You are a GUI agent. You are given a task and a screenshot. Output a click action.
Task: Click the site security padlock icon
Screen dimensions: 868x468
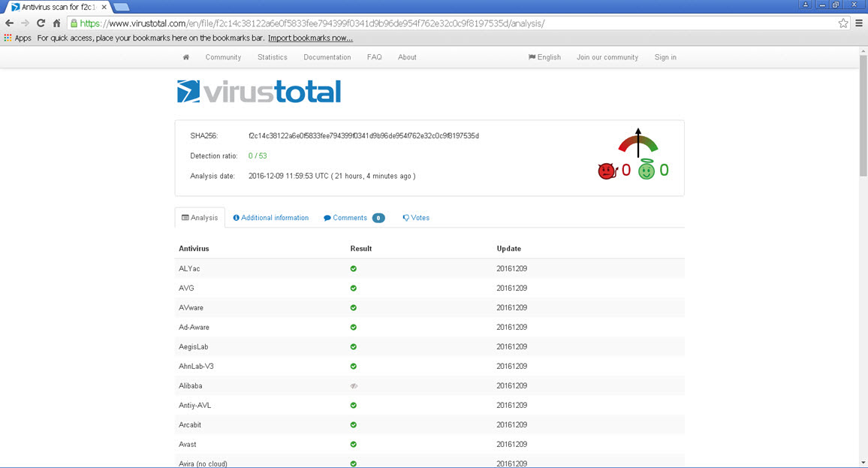tap(74, 23)
